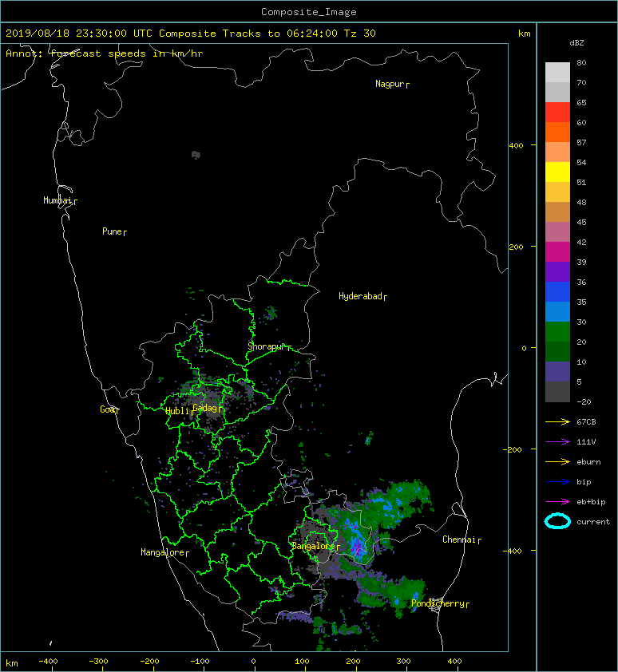
Task: Click the forecast speeds annotation text
Action: tap(105, 53)
